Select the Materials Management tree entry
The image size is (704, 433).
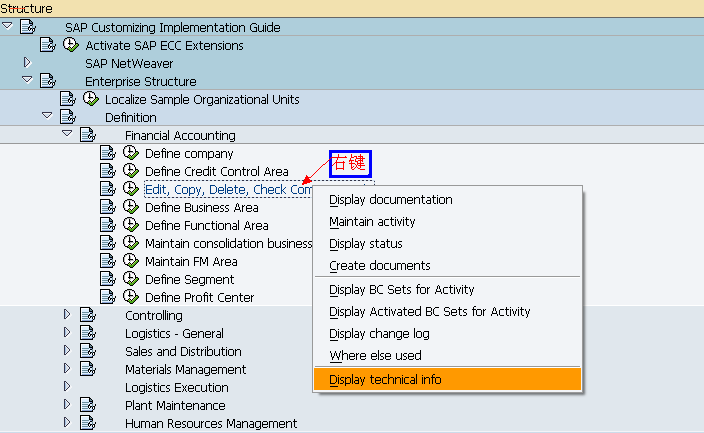click(x=185, y=369)
